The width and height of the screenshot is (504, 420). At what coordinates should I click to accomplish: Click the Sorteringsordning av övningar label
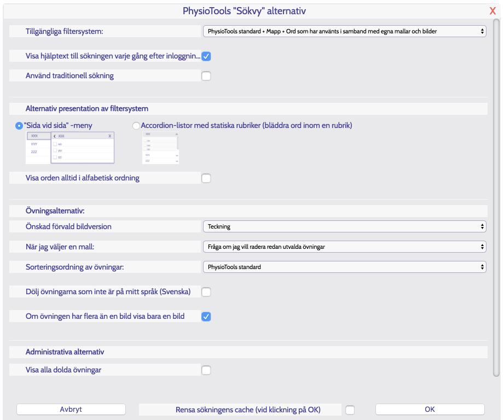(x=74, y=267)
